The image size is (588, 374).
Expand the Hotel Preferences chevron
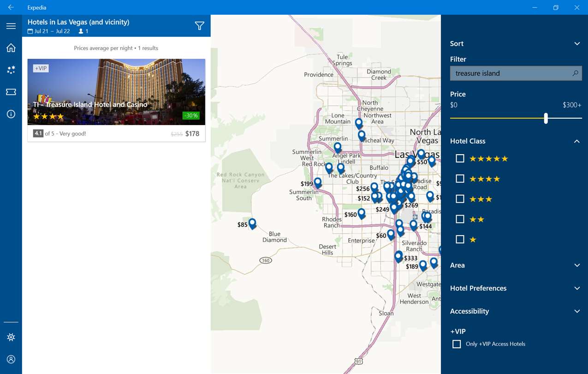click(577, 288)
